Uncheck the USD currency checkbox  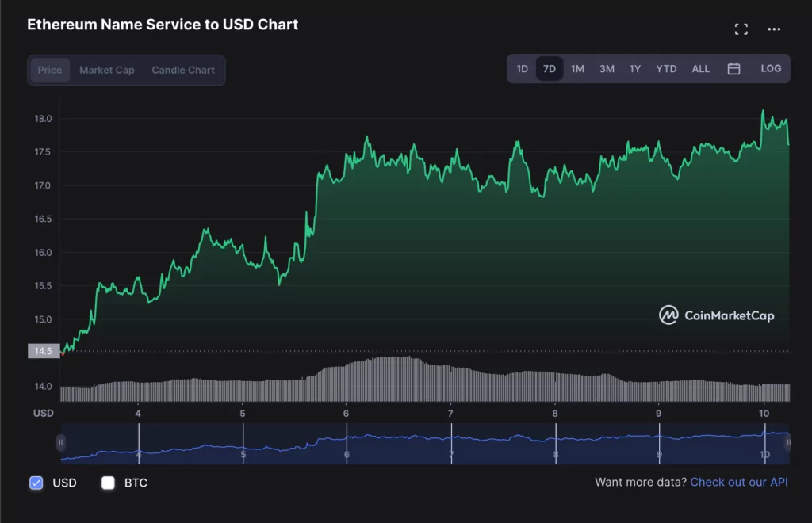(36, 483)
